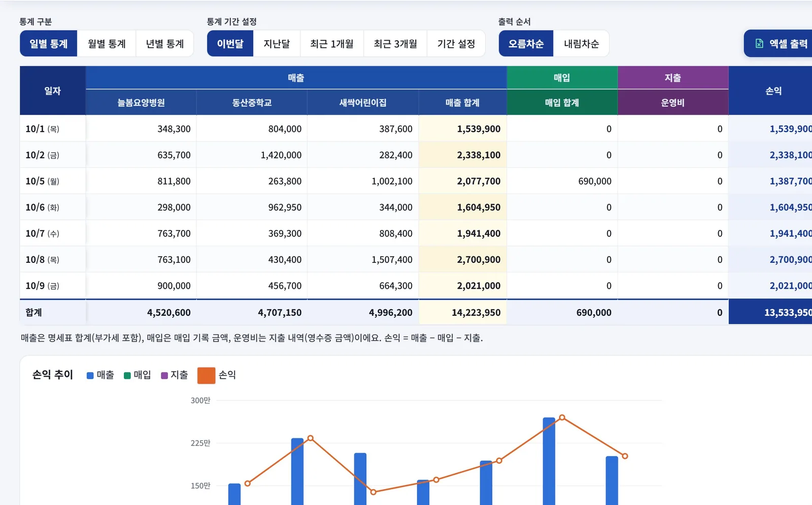Click the 매입 group header
The width and height of the screenshot is (812, 505).
pos(562,78)
